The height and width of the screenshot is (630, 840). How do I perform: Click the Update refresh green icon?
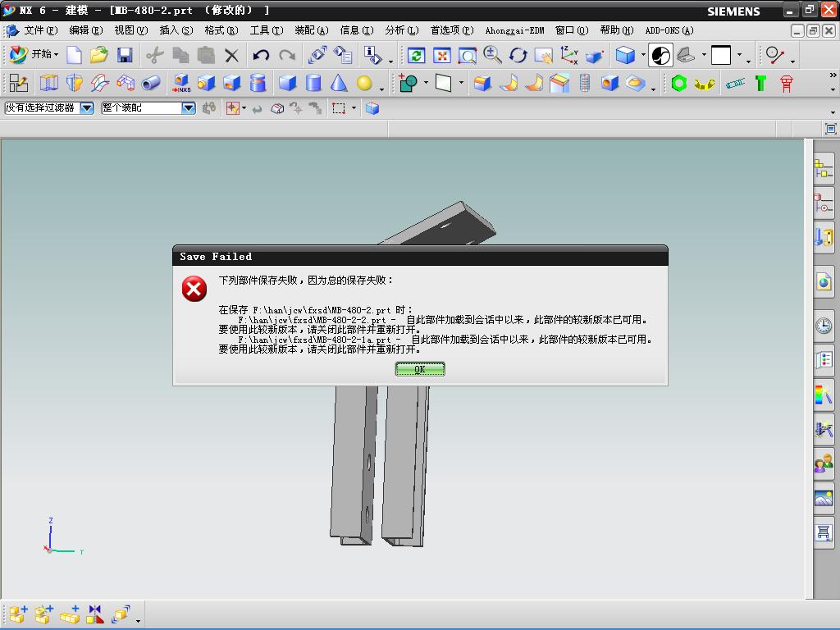tap(416, 55)
